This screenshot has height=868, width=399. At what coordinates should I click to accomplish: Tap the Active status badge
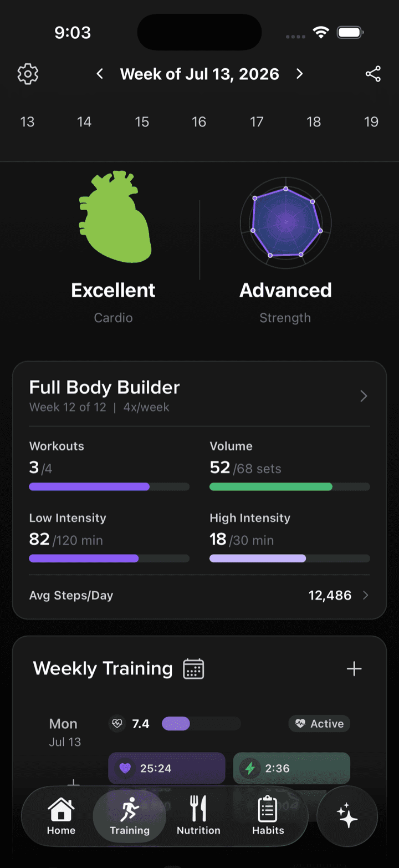click(x=319, y=724)
